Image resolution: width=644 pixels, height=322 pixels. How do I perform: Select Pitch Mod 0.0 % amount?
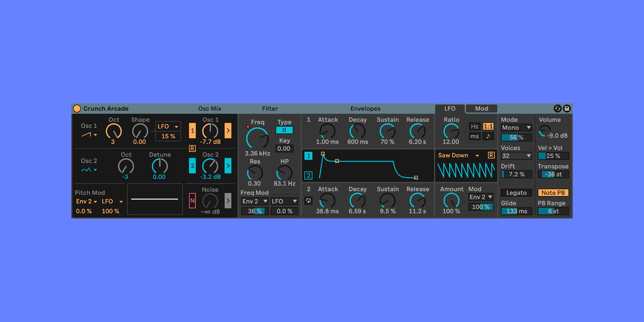84,211
